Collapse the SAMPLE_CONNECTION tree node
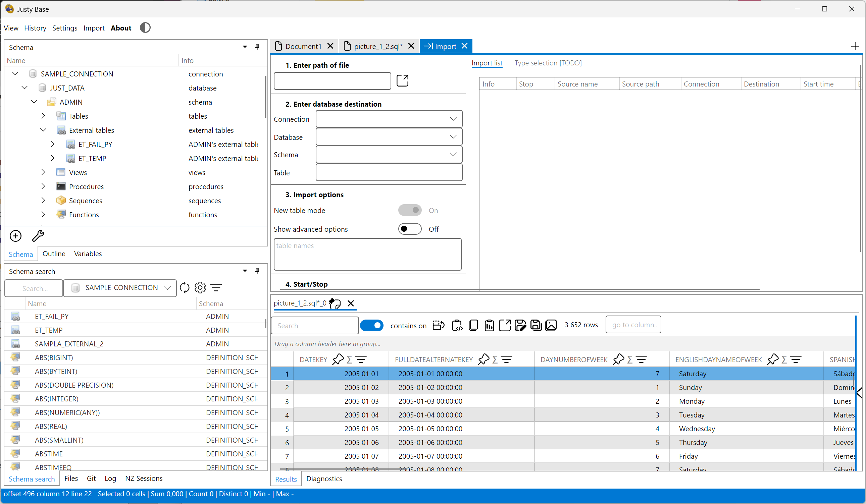This screenshot has width=866, height=504. coord(15,73)
